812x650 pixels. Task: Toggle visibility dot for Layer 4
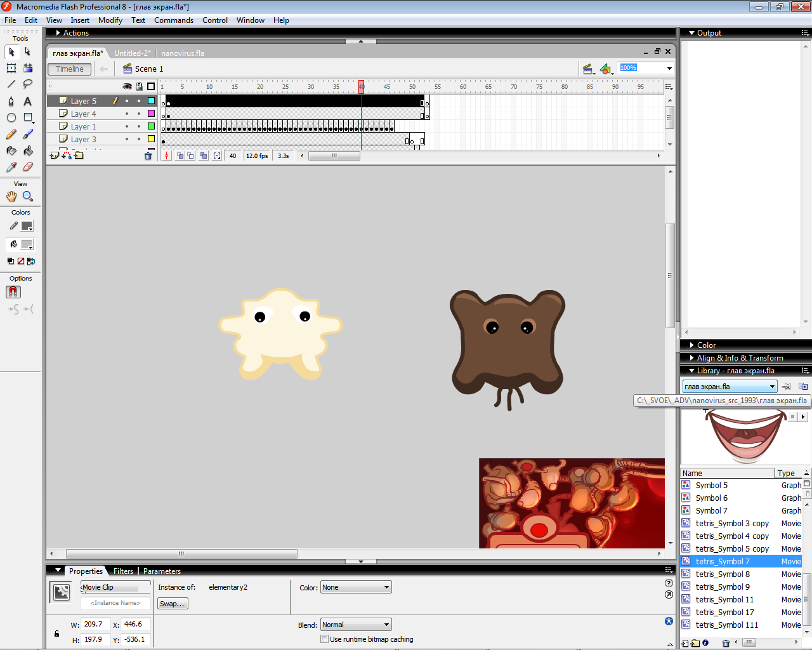tap(127, 114)
